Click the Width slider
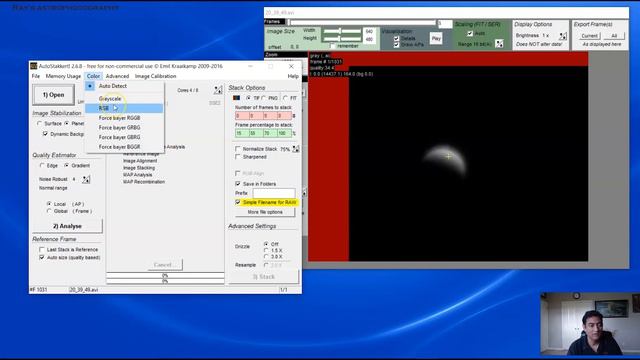 tap(342, 31)
